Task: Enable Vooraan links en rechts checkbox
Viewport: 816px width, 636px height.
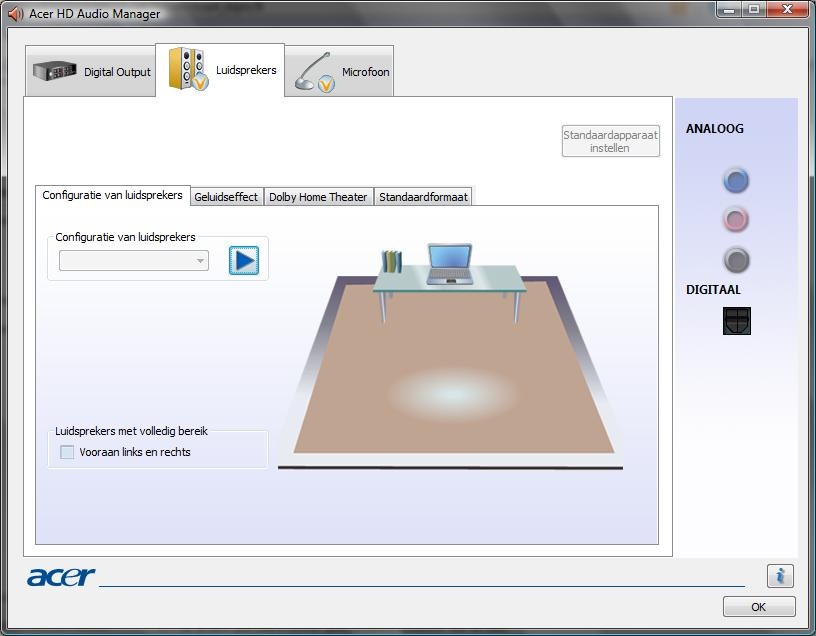Action: [67, 452]
